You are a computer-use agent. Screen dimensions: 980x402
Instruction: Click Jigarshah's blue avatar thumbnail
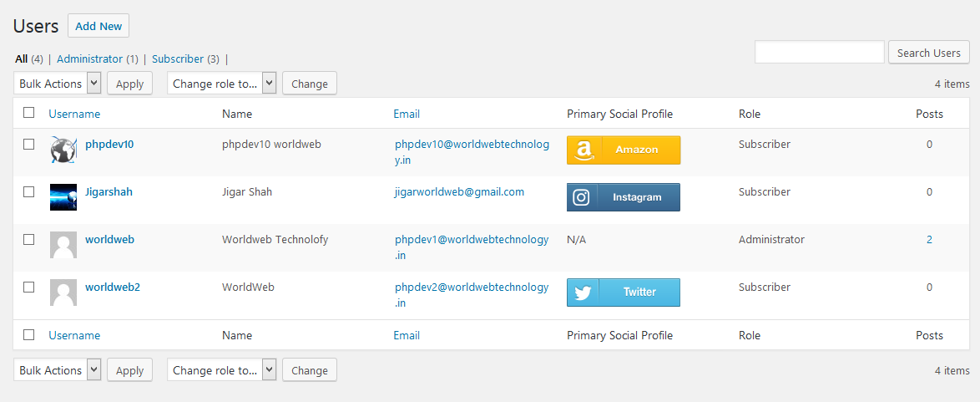[63, 197]
